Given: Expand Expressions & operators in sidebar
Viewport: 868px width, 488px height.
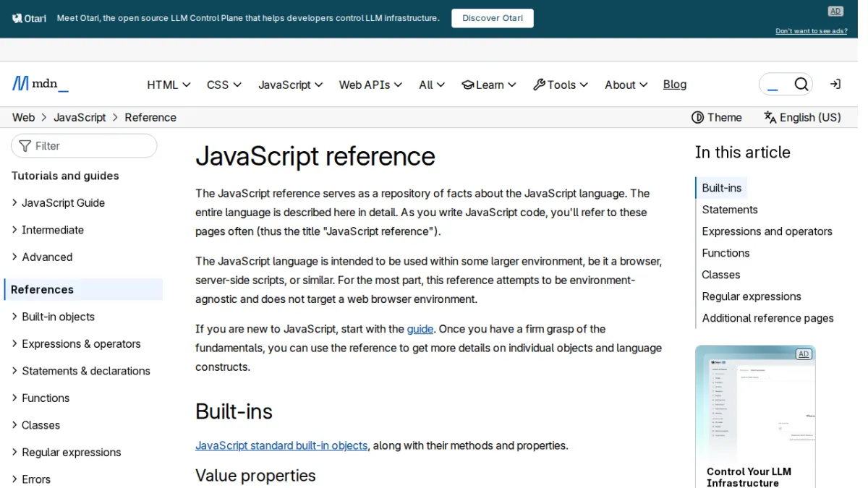Looking at the screenshot, I should pos(76,344).
